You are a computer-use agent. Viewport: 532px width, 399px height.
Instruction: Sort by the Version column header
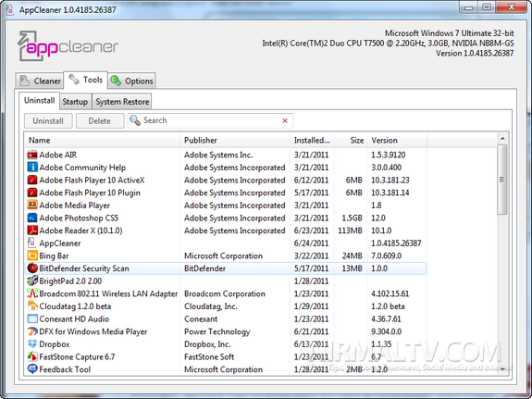point(397,140)
